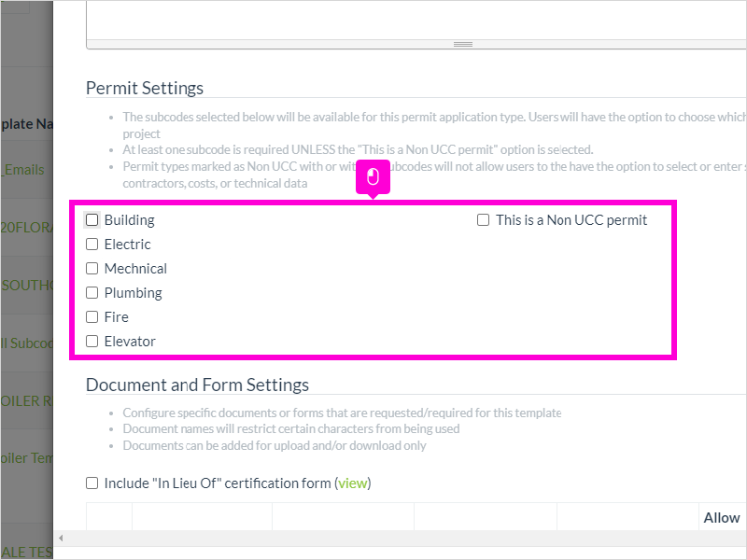The image size is (747, 560).
Task: Click the Plumbing label text
Action: click(133, 293)
